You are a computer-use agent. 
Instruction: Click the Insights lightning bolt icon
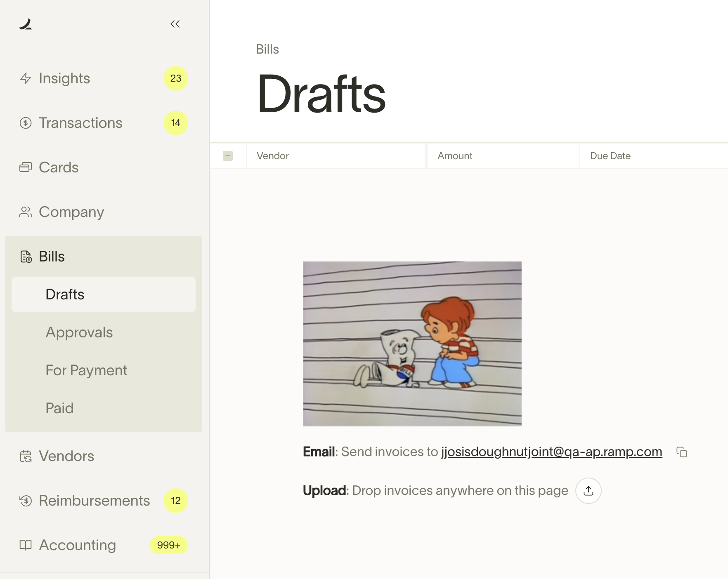click(26, 78)
